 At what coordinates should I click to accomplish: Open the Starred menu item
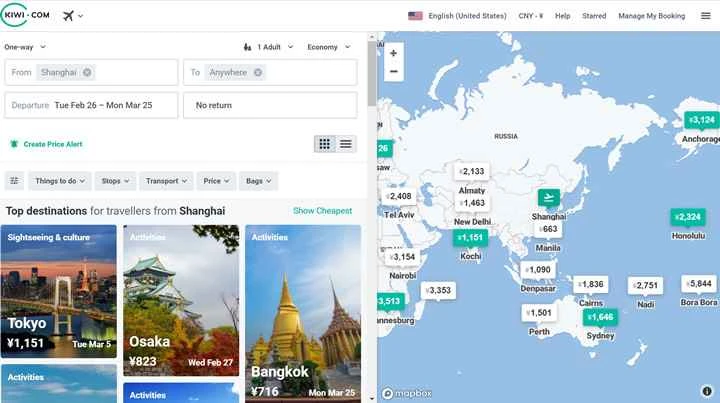594,16
